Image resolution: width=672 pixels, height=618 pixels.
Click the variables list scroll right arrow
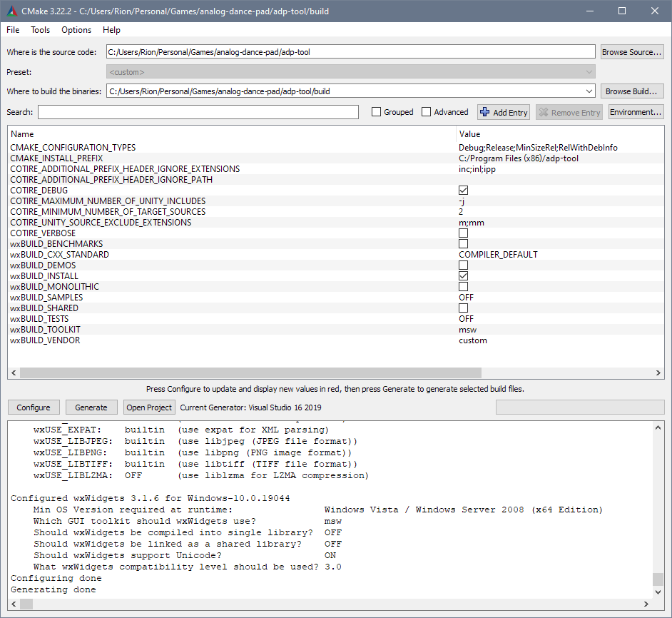coord(659,373)
